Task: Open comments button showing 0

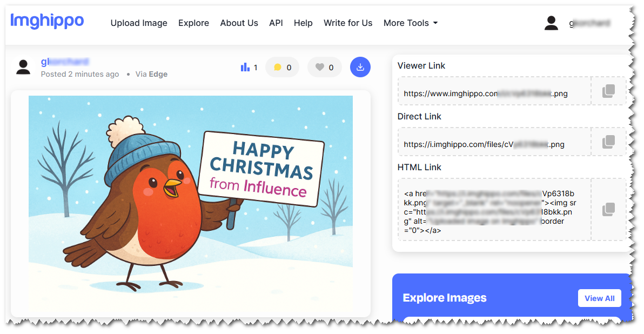Action: pos(282,67)
